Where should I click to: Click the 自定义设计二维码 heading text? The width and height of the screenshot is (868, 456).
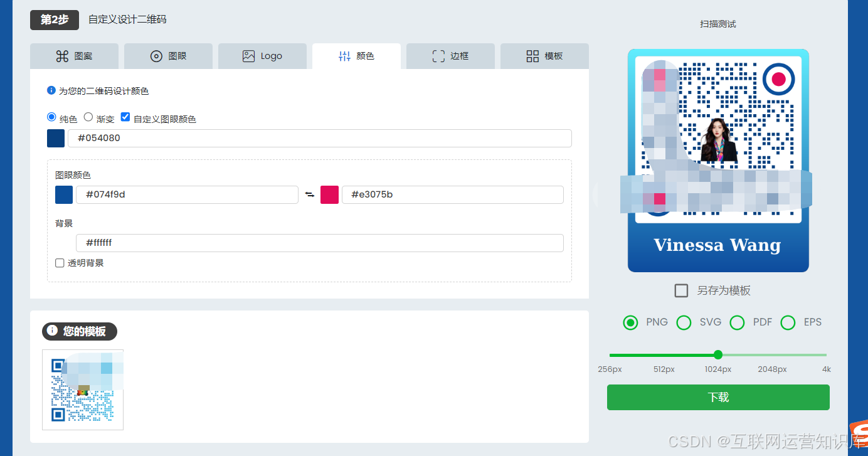click(x=127, y=19)
